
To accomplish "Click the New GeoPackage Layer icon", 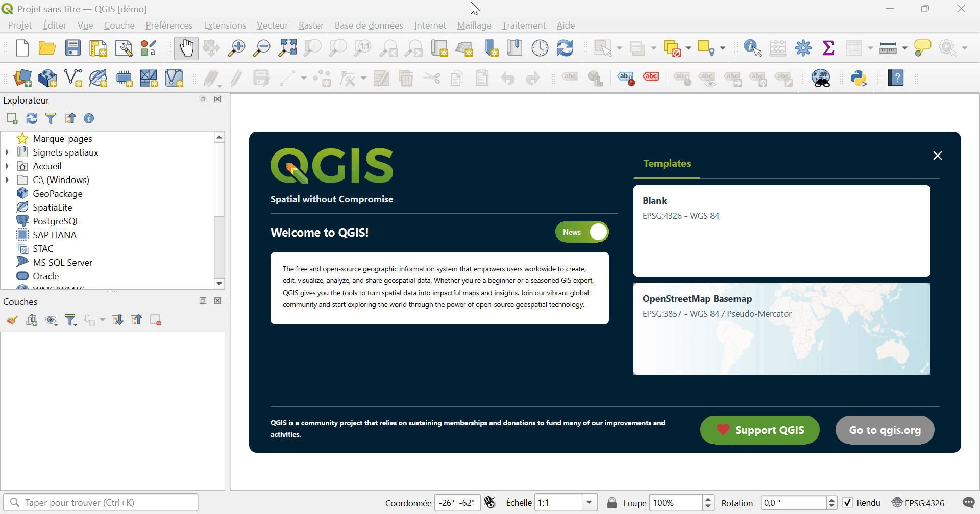I will tap(47, 78).
